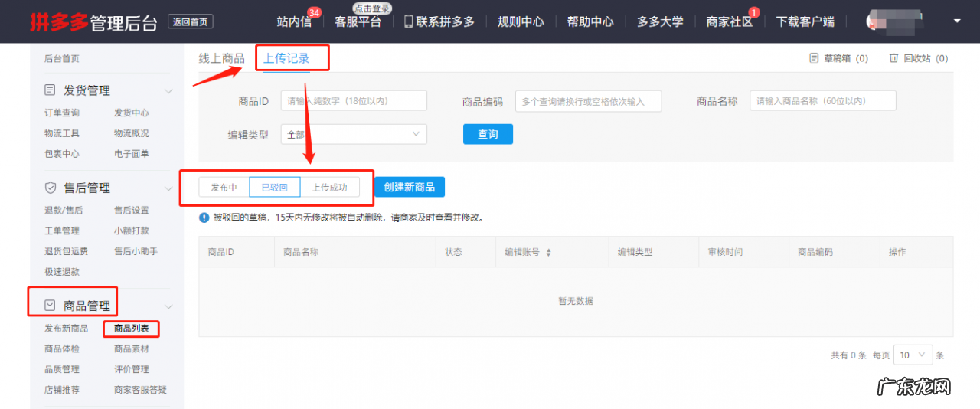Screen dimensions: 980x409
Task: Switch to the 线上商品 tab
Action: pyautogui.click(x=222, y=58)
